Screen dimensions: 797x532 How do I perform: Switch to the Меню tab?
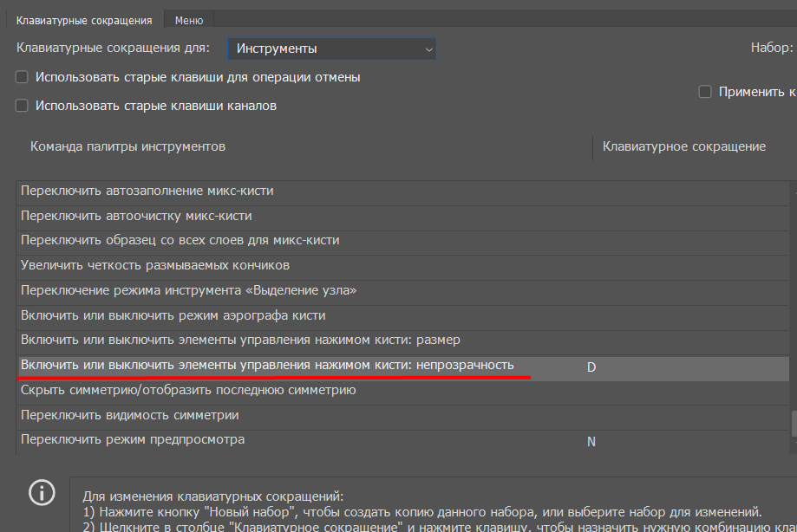[188, 20]
